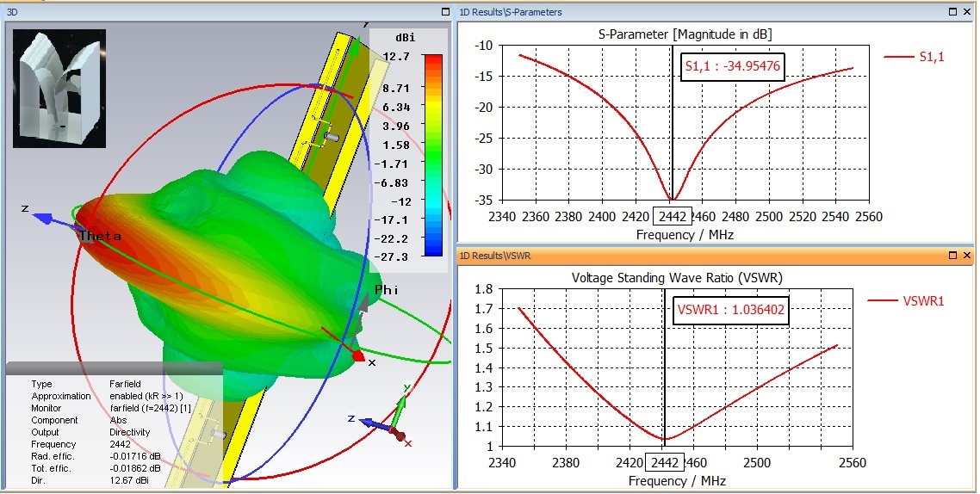Maximize the S-Parameters results window
The image size is (980, 494).
click(952, 12)
